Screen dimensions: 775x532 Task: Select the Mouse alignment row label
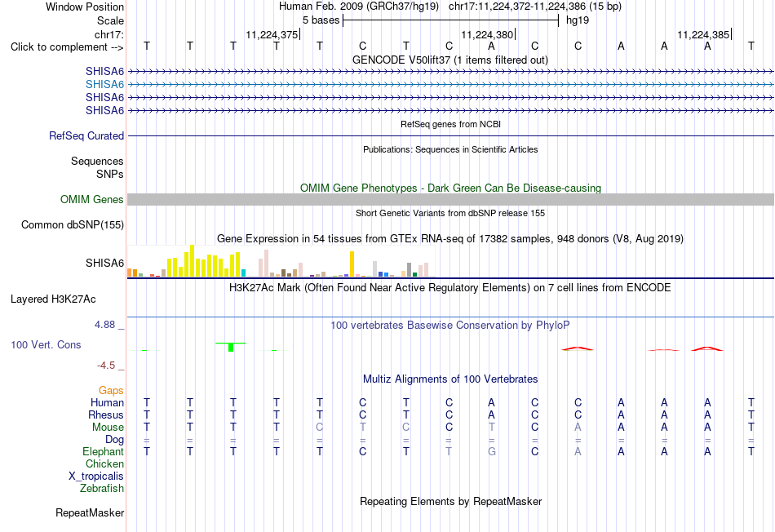coord(108,428)
